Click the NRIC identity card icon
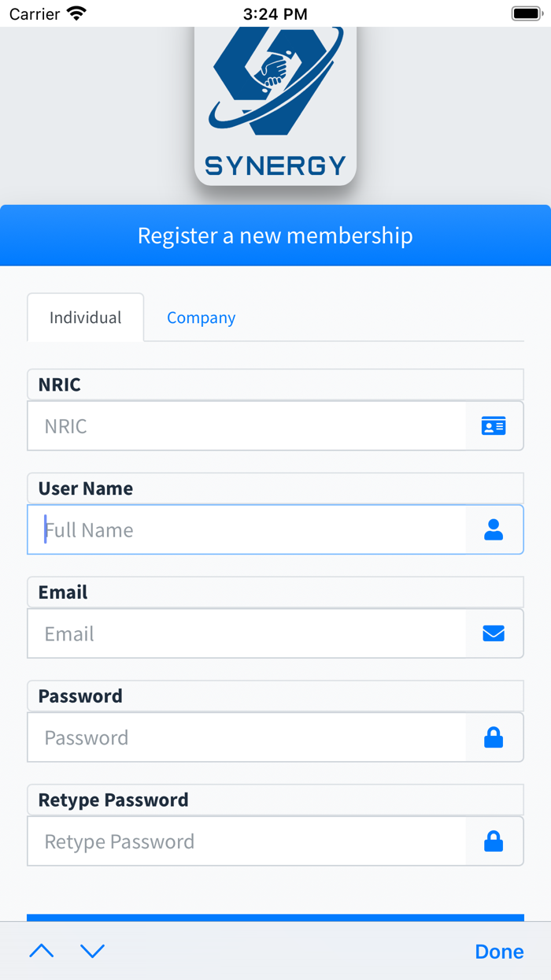The width and height of the screenshot is (551, 980). click(x=494, y=425)
